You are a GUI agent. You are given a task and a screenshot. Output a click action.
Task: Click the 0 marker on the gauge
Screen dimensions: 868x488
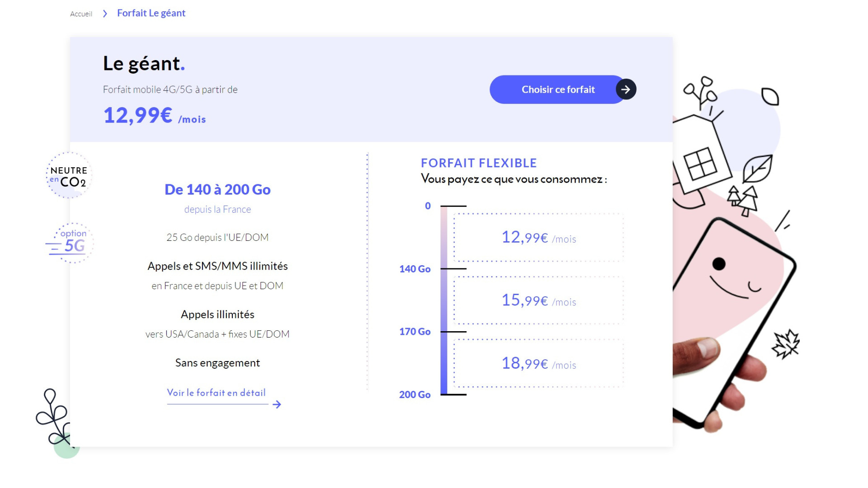(428, 206)
